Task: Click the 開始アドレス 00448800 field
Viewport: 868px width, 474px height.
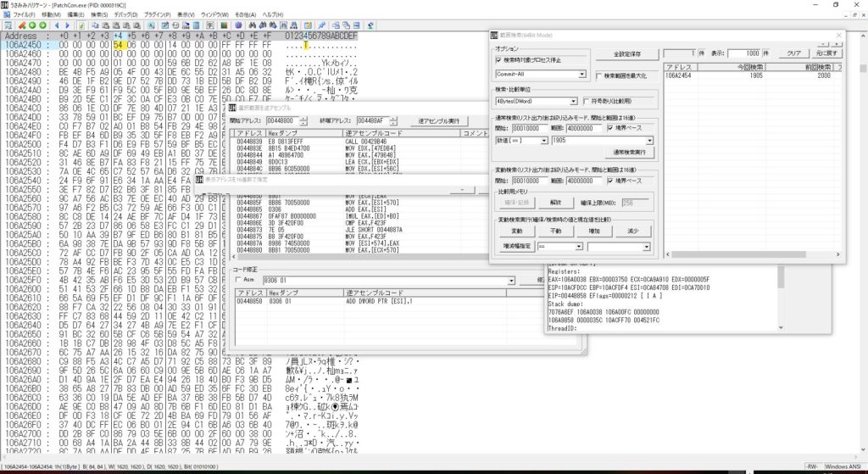Action: click(x=281, y=120)
